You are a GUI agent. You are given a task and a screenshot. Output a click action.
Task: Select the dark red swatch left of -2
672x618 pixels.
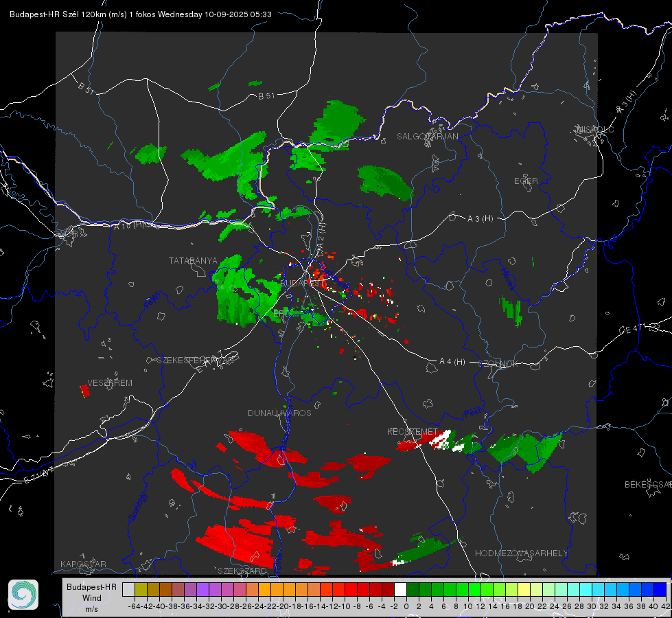coord(388,589)
